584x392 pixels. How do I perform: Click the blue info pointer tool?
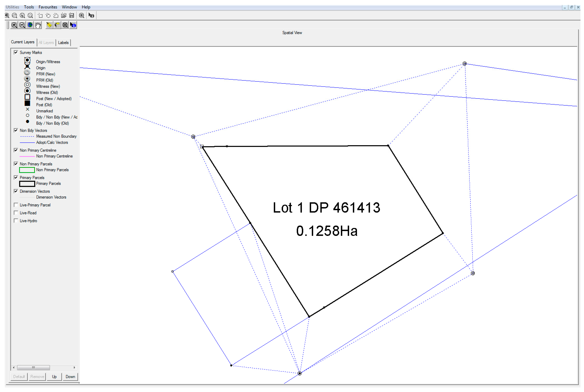[73, 25]
